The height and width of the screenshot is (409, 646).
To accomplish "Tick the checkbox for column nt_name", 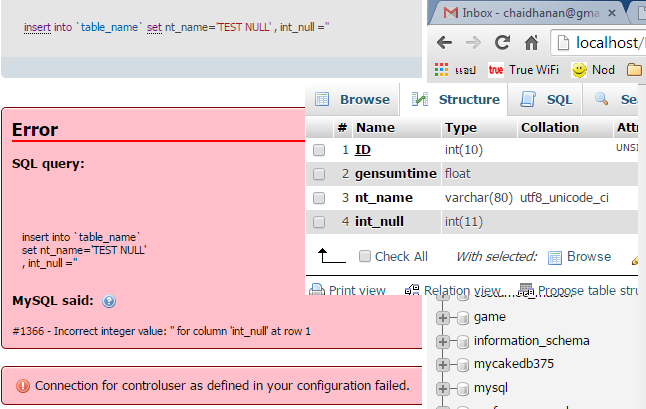I will (319, 198).
